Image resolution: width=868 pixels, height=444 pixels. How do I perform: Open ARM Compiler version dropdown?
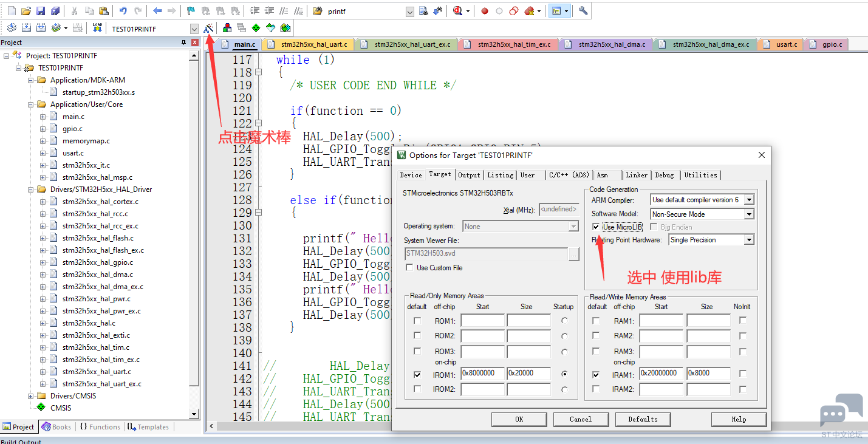point(749,200)
